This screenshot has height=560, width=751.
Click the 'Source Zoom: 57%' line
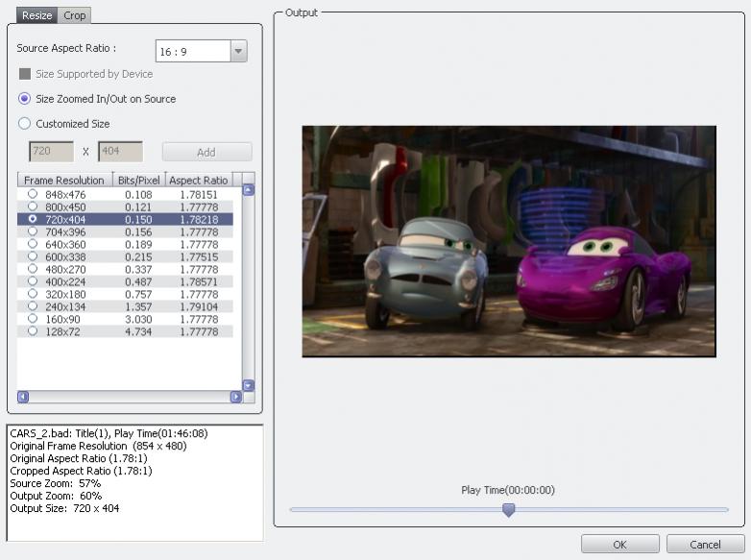pyautogui.click(x=56, y=483)
